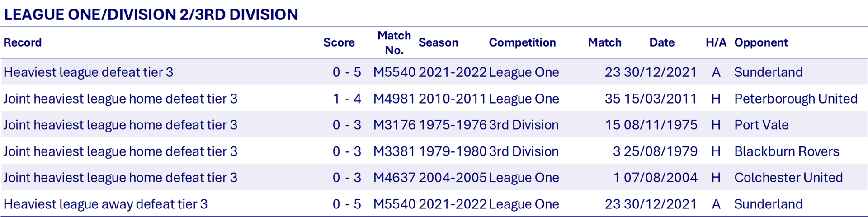Viewport: 868px width, 217px height.
Task: Click the Season column header
Action: tap(438, 42)
